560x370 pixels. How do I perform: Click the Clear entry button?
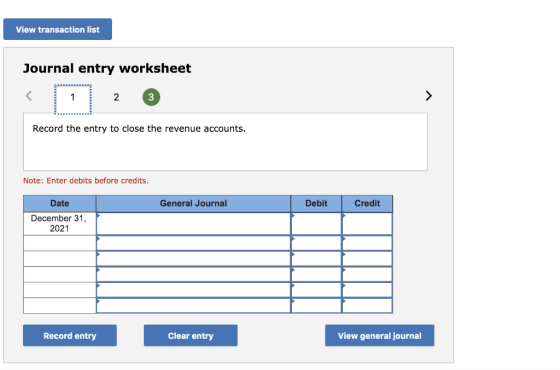[190, 335]
